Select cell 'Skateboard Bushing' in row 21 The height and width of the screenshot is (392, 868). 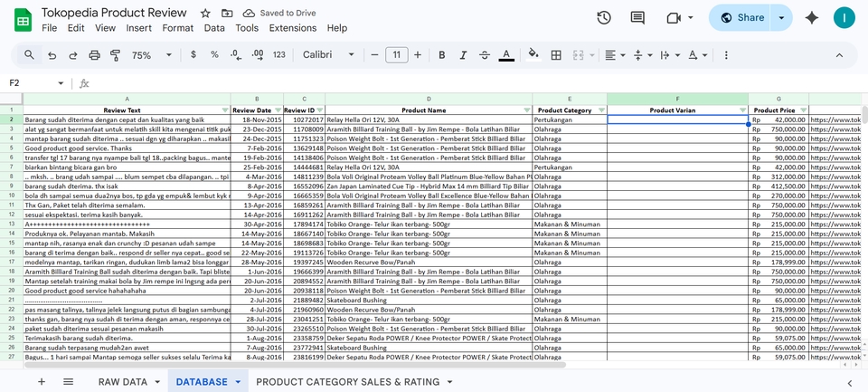pyautogui.click(x=429, y=300)
